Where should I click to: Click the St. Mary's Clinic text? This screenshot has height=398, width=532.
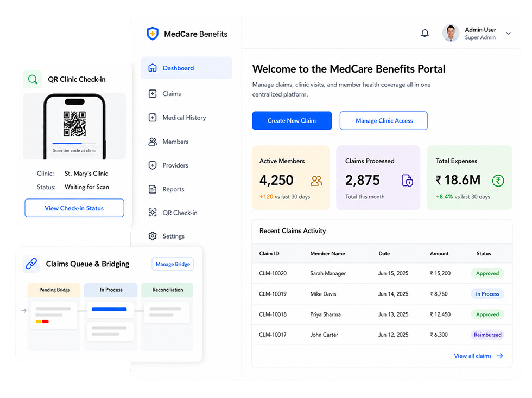[86, 173]
